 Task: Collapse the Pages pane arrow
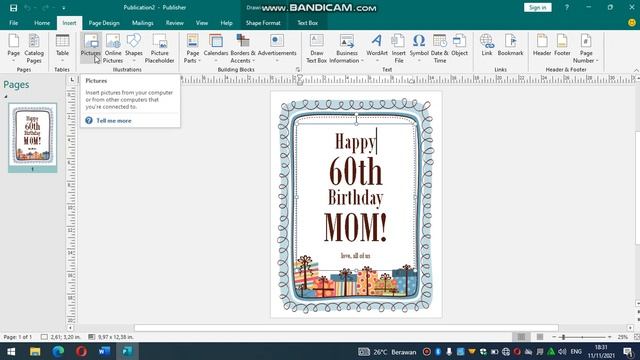[x=6, y=97]
